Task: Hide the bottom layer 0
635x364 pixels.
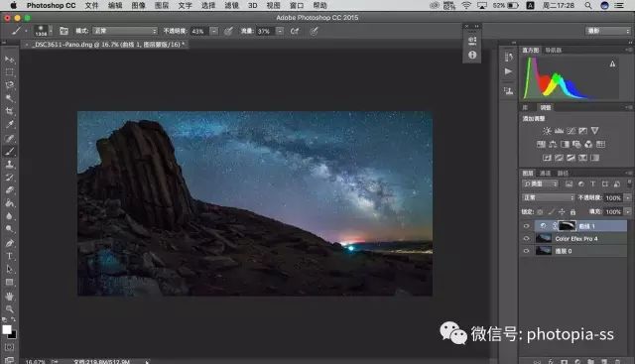Action: tap(526, 251)
